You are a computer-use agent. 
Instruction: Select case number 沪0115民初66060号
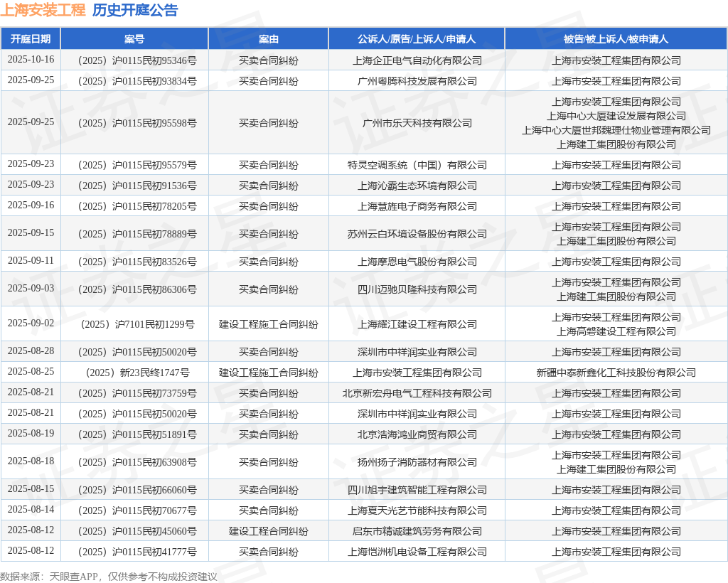pos(137,490)
